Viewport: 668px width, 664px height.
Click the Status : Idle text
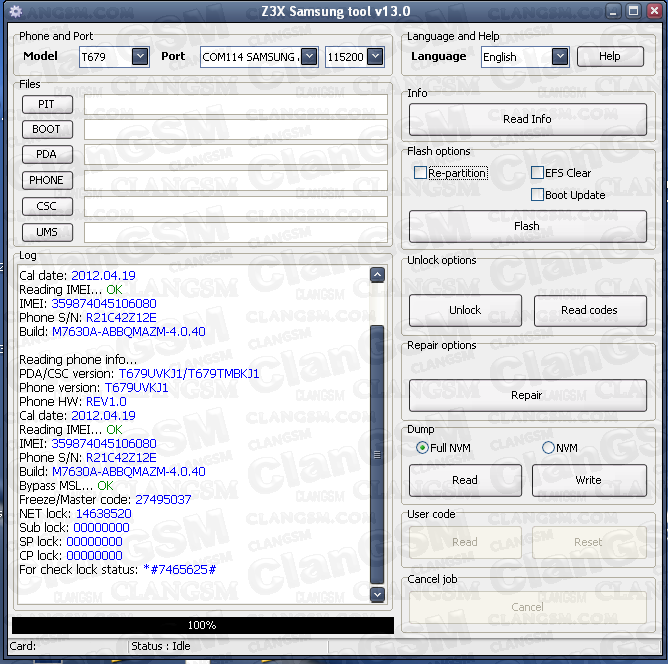(x=161, y=646)
